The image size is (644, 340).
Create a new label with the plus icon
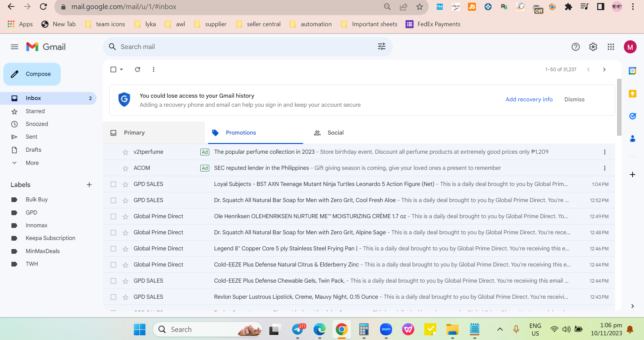(89, 185)
